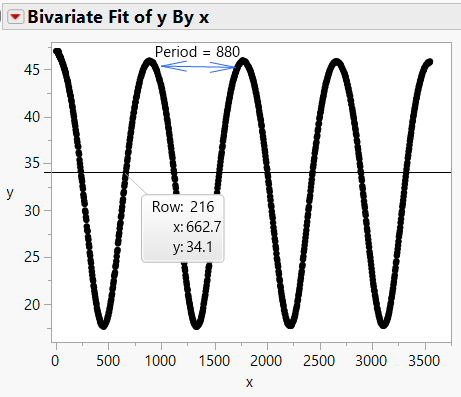This screenshot has height=397, width=461.
Task: Click the 30 tick label on the y axis
Action: [x=32, y=211]
